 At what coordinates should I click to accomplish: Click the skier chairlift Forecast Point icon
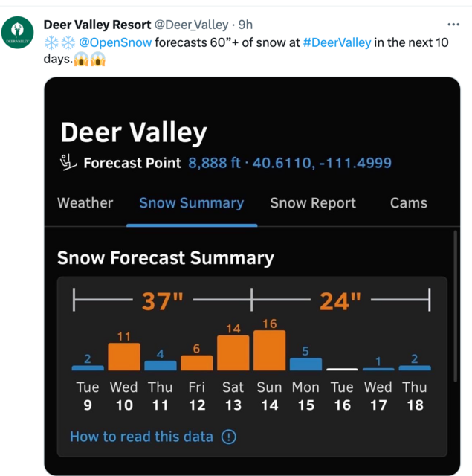[x=68, y=162]
